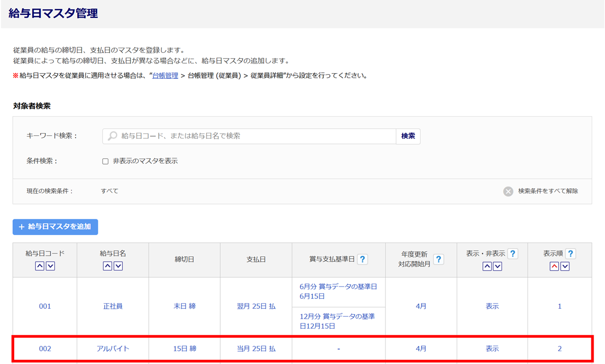Viewport: 605px width, 364px height.
Task: Sort 給与日コード column ascending
Action: tap(40, 266)
